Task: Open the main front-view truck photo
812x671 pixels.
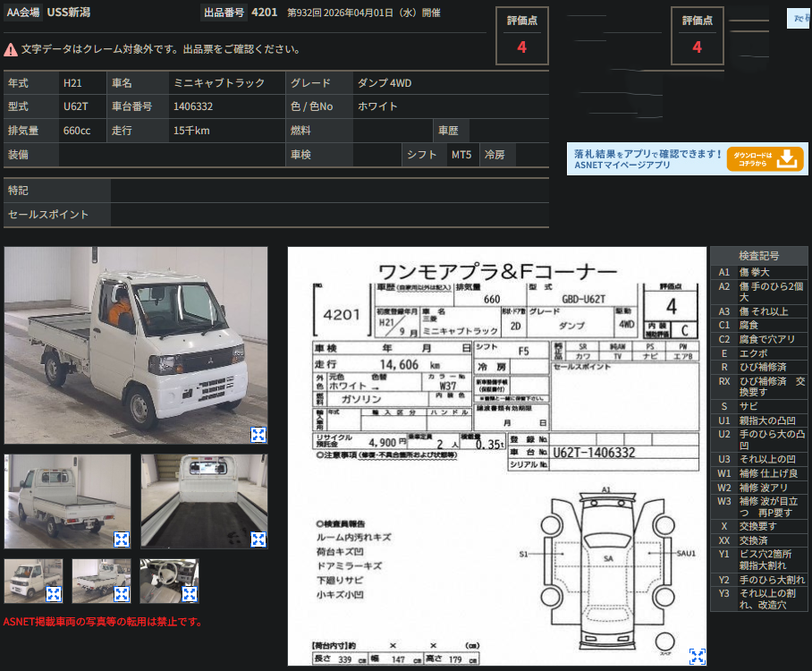Action: (x=136, y=345)
